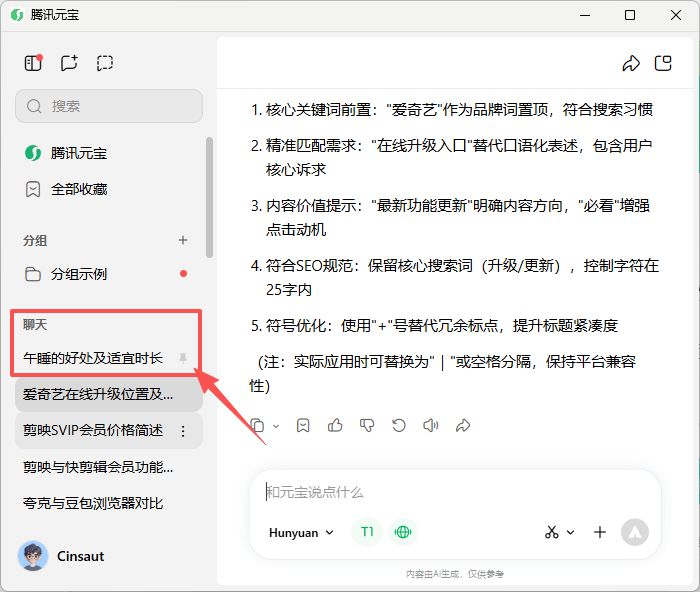
Task: Click the top-right pop-out window icon
Action: click(x=663, y=63)
